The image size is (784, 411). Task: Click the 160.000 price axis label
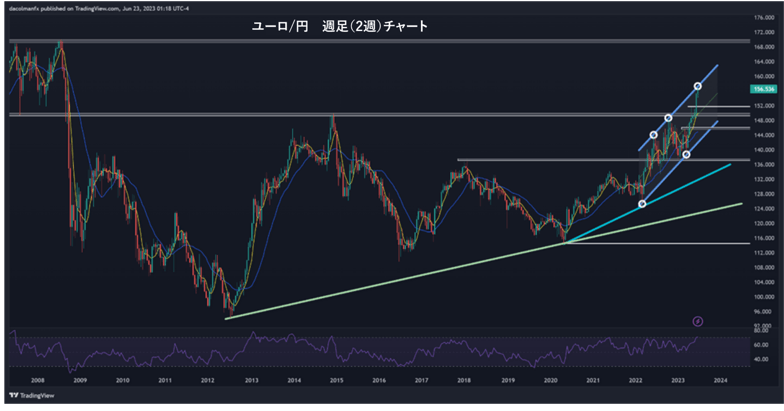[764, 76]
